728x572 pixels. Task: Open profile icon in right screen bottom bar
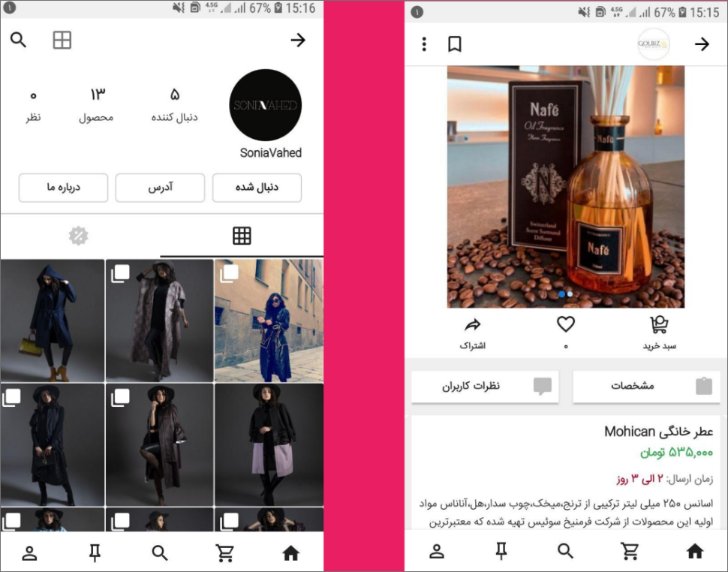[437, 551]
